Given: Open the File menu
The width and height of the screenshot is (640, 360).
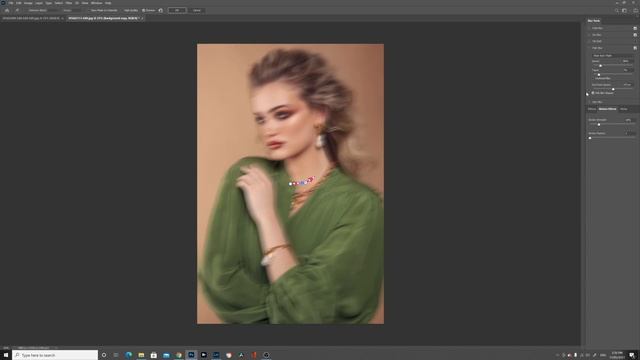Looking at the screenshot, I should click(11, 3).
